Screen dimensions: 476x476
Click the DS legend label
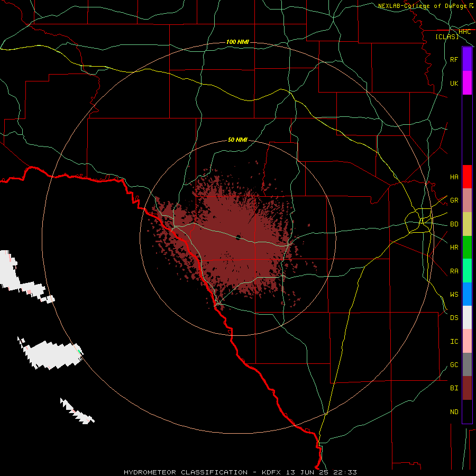454,318
